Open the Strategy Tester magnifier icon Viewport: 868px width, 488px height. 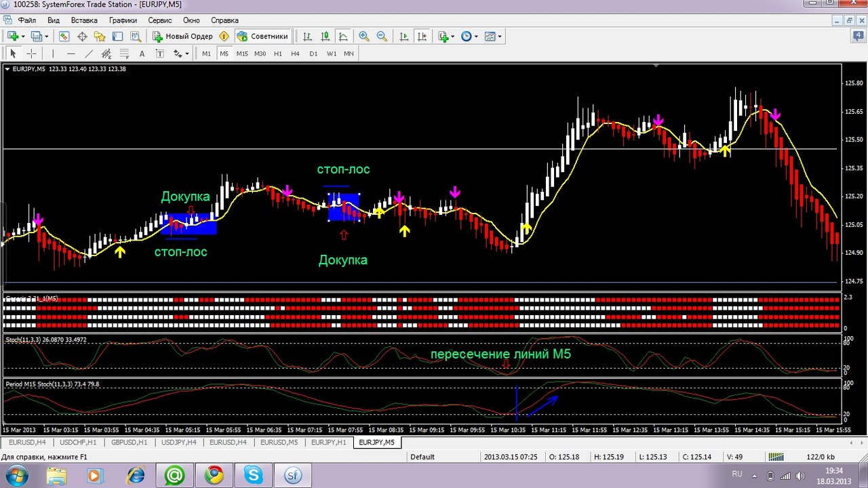pos(135,36)
